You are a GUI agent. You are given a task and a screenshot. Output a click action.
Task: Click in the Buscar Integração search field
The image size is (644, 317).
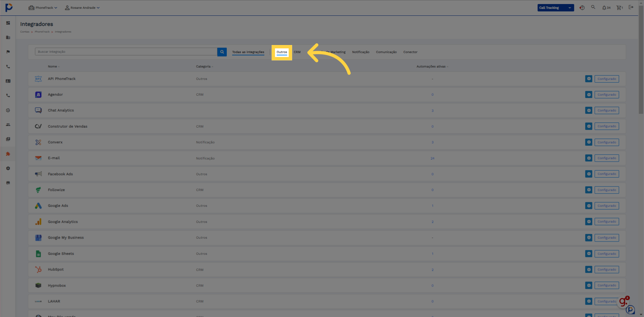point(126,52)
